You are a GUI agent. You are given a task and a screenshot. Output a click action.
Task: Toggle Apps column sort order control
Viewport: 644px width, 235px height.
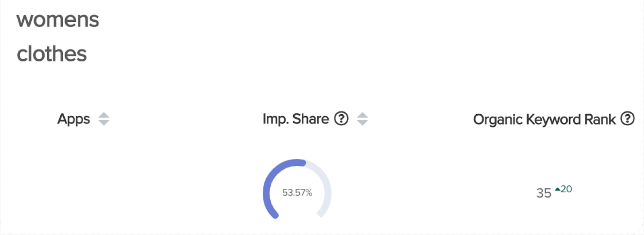[x=104, y=119]
